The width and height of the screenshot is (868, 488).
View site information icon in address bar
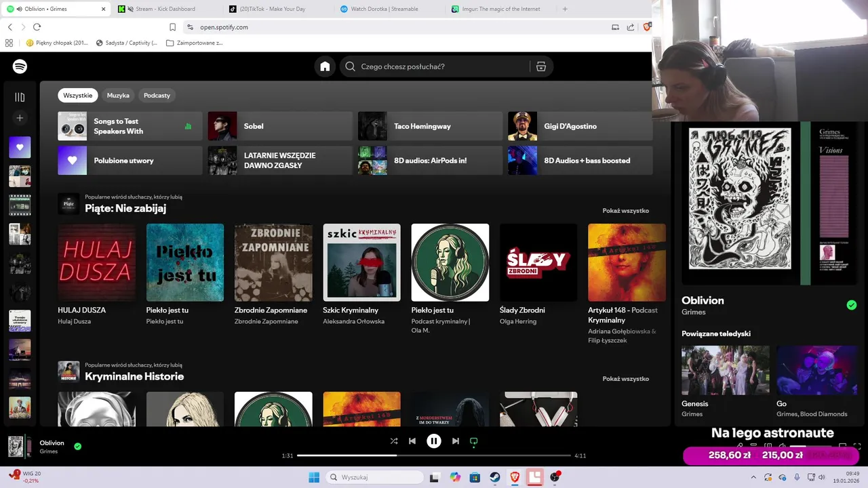pyautogui.click(x=191, y=27)
